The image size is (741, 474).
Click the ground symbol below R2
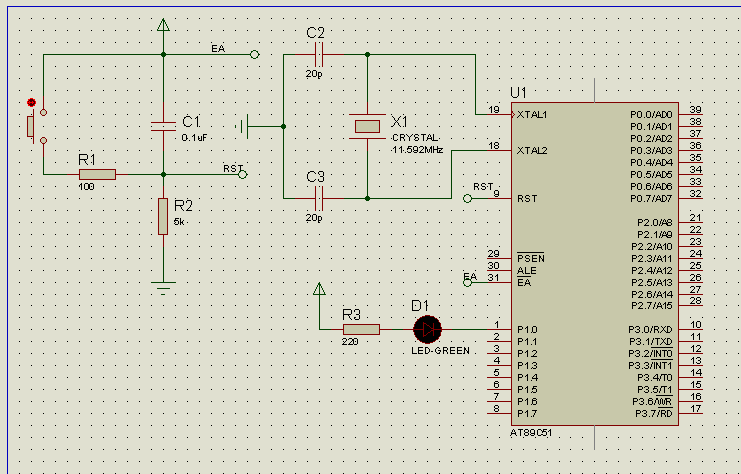(163, 288)
